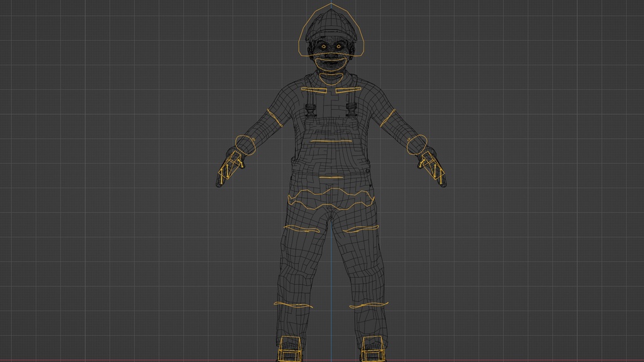
Task: Select the character's right eye
Action: pos(338,46)
